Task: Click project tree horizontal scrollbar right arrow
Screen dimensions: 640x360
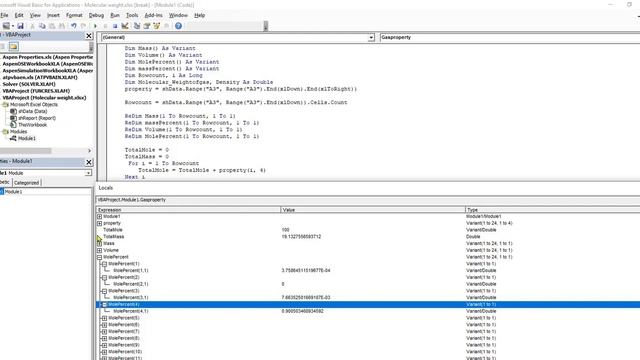Action: pos(89,151)
